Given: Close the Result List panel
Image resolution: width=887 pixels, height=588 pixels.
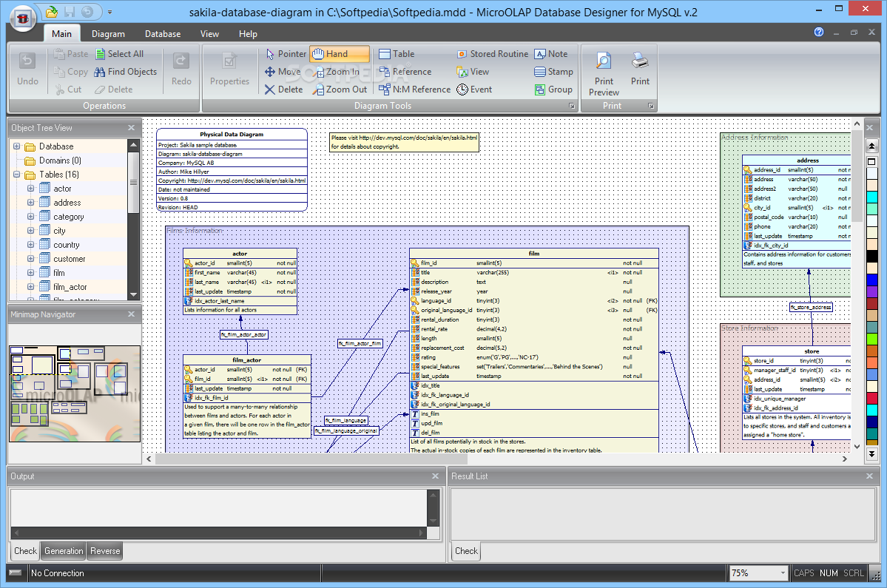Looking at the screenshot, I should tap(869, 476).
